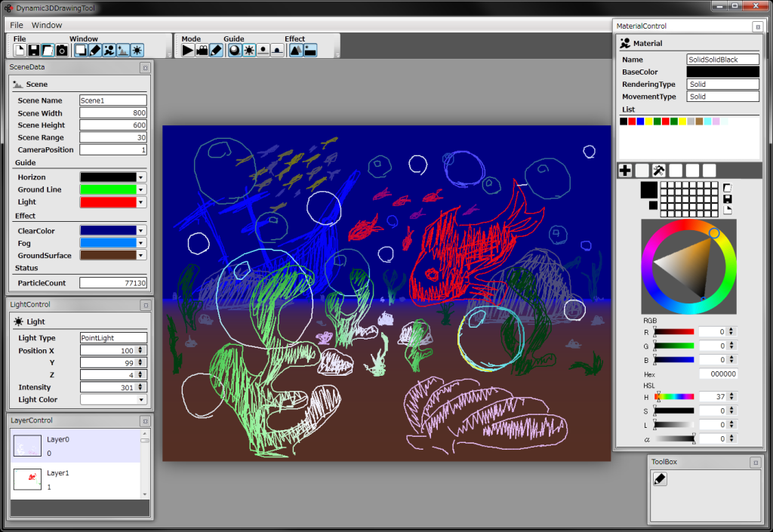Toggle the ground surface effect icon
Viewport: 773px width, 532px height.
click(310, 51)
